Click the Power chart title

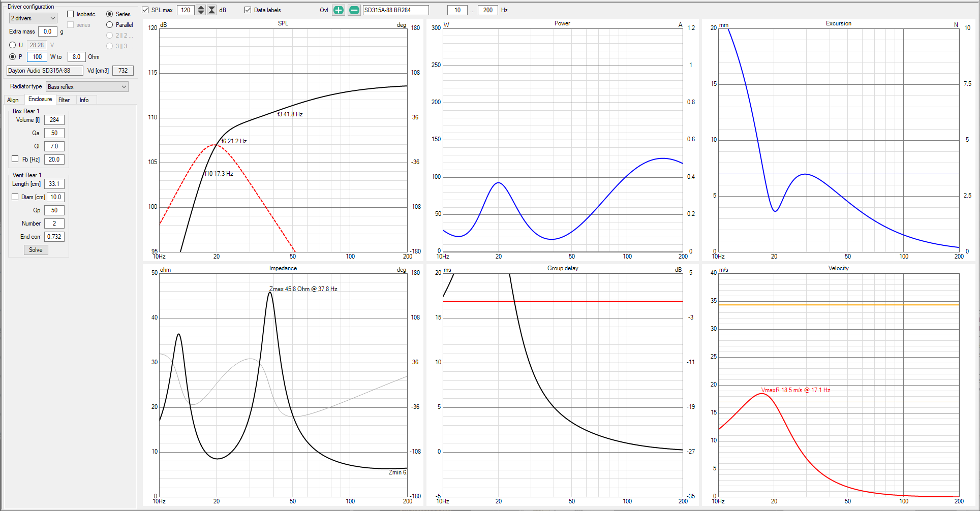[562, 23]
